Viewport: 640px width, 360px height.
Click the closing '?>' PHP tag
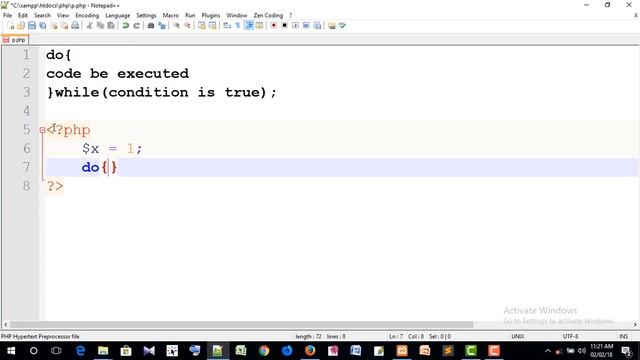[x=55, y=186]
